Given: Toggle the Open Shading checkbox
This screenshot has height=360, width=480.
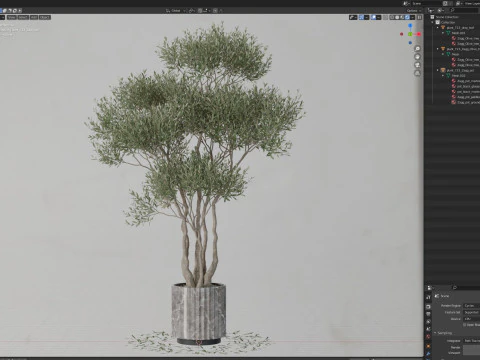Looking at the screenshot, I should [464, 325].
